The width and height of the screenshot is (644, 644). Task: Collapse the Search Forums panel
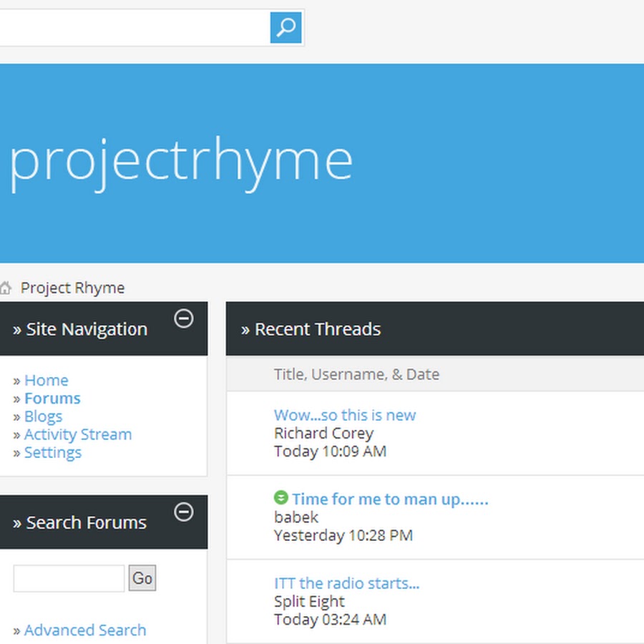pos(184,512)
